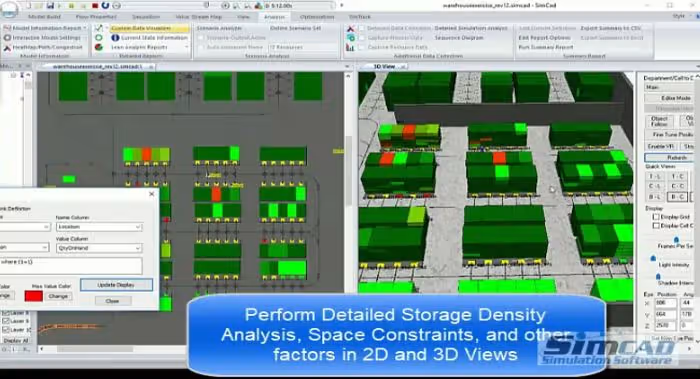Click the Enable VR button

[660, 146]
